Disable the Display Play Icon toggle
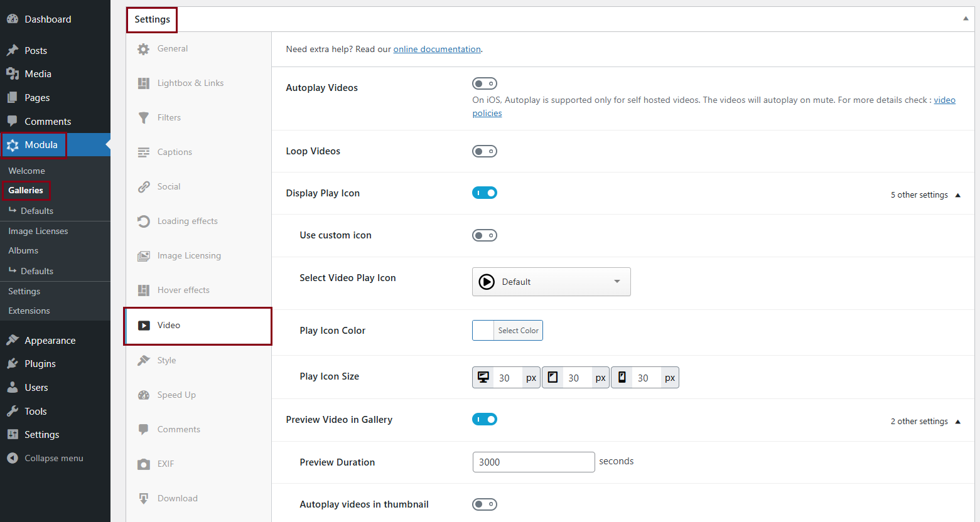 pos(484,193)
